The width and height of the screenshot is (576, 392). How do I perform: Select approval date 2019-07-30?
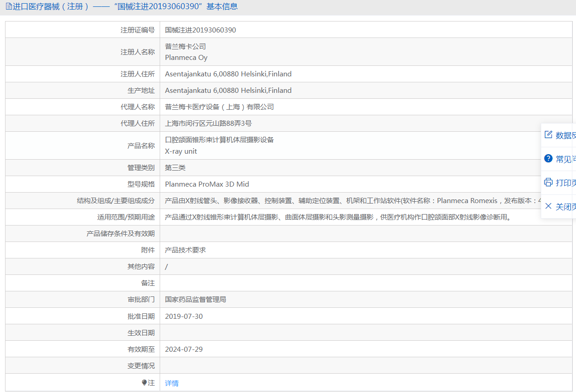(x=184, y=317)
